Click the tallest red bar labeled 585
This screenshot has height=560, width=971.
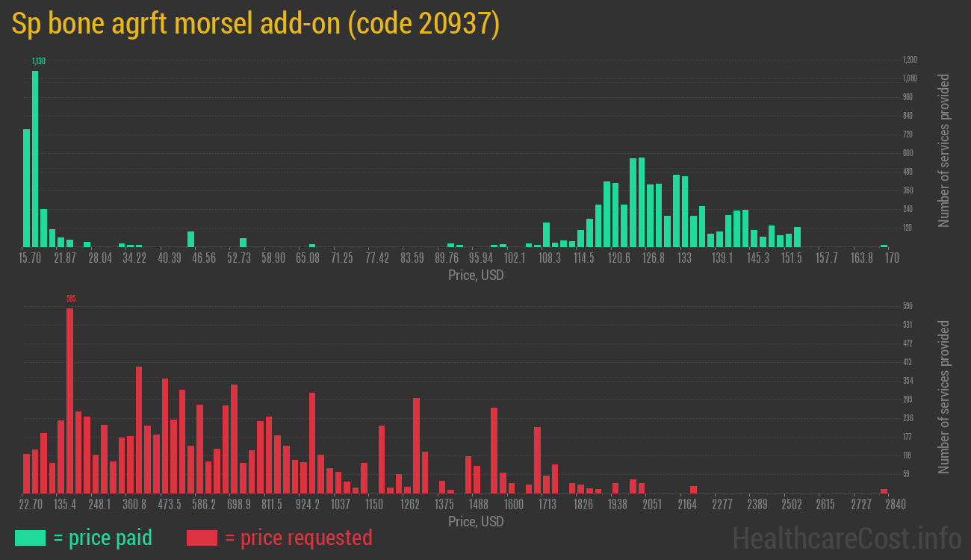(69, 400)
